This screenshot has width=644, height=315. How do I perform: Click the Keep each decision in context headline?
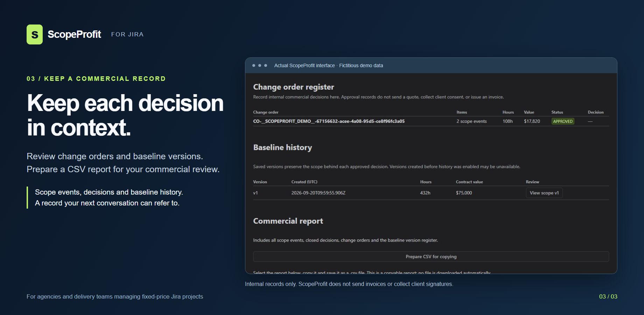pyautogui.click(x=125, y=115)
